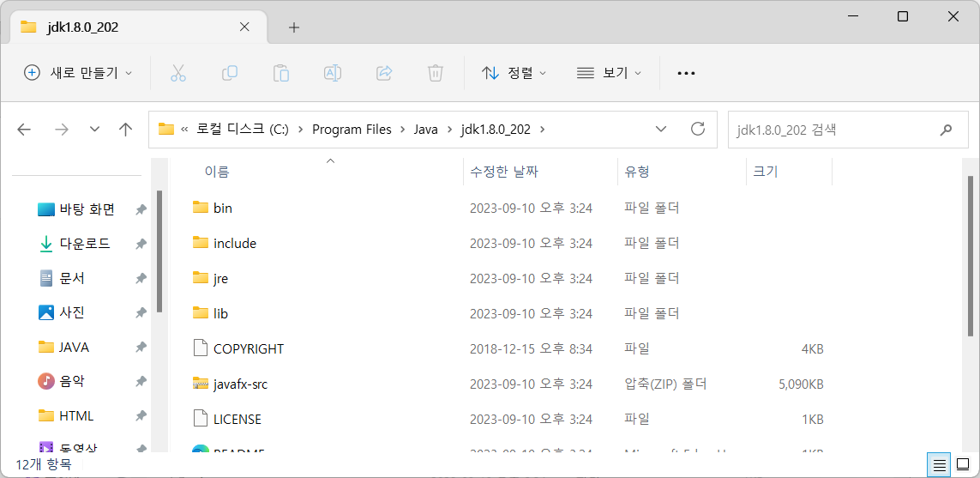Screen dimensions: 980x478
Task: Open 음악 in sidebar
Action: click(72, 382)
